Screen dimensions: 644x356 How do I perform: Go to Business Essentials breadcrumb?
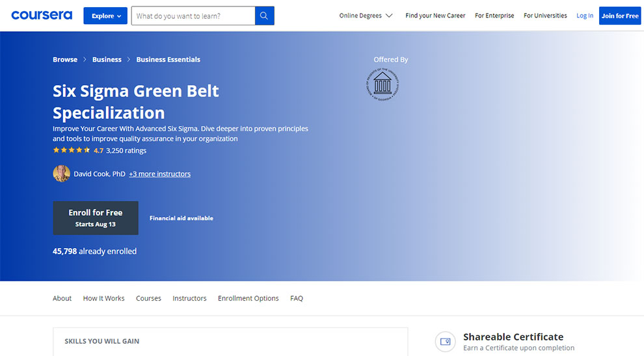click(168, 60)
